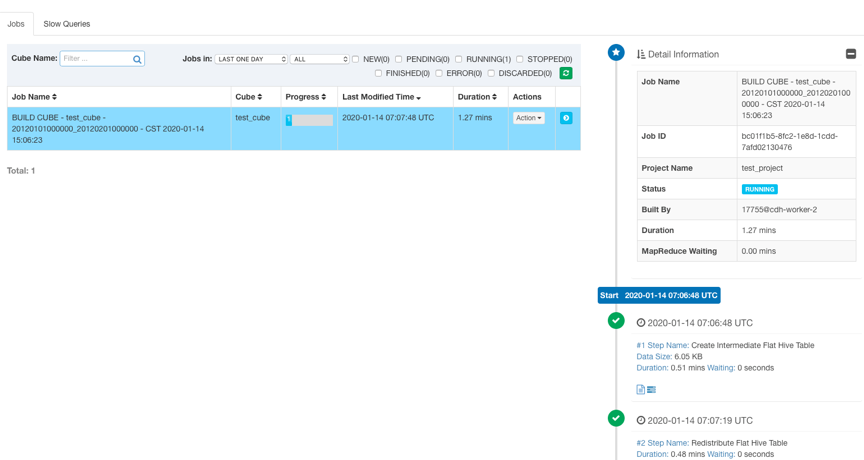Open step 1 log output list icon
The width and height of the screenshot is (864, 460).
pyautogui.click(x=651, y=389)
